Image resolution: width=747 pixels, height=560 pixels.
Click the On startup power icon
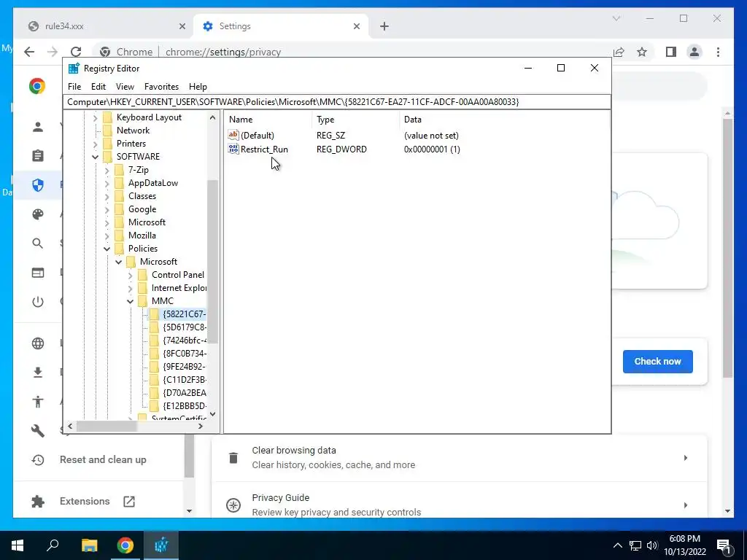click(38, 301)
